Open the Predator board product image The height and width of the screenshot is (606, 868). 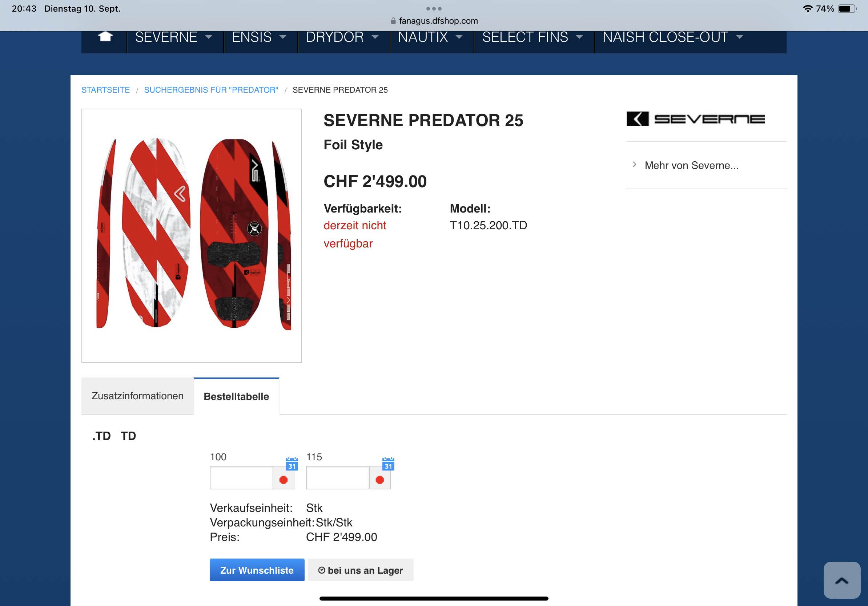(x=192, y=236)
